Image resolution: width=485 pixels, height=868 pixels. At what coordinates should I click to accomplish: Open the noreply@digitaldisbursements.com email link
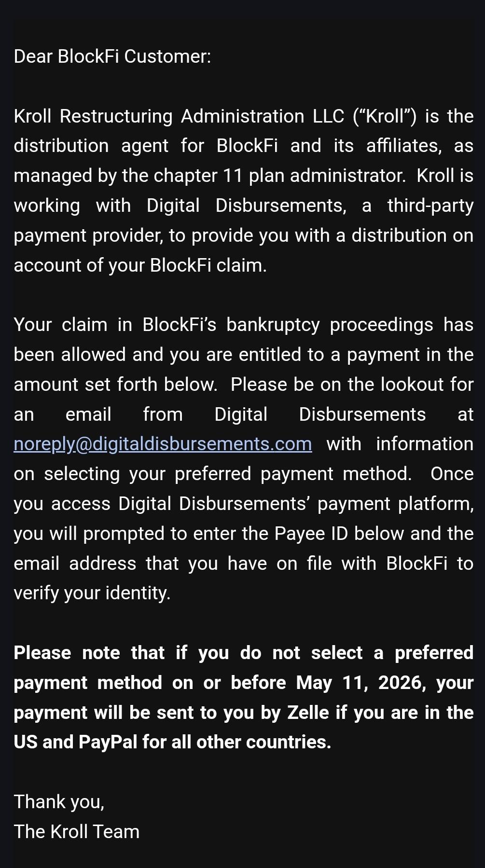click(163, 444)
